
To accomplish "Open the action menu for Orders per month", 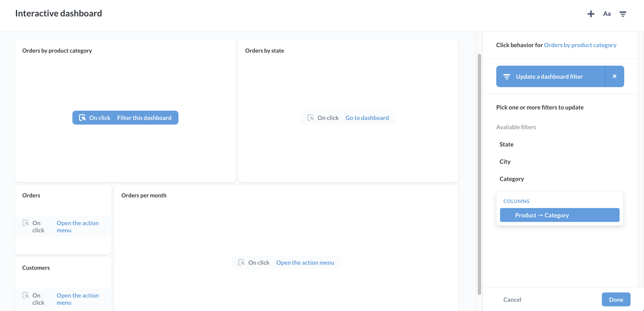I will coord(305,262).
